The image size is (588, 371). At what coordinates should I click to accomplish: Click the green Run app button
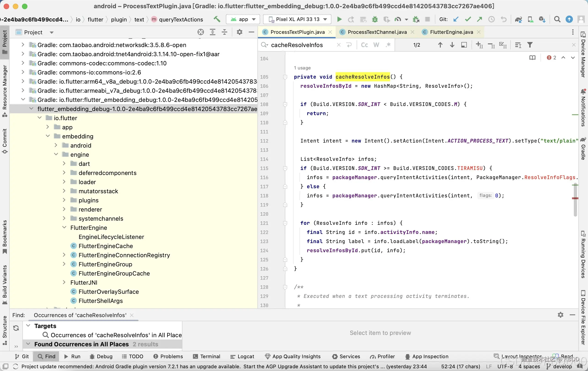click(339, 19)
